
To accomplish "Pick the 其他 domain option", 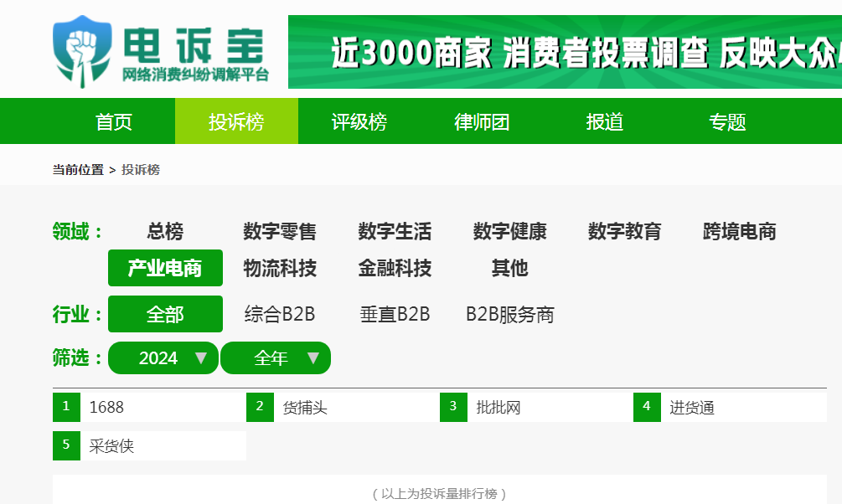I will pyautogui.click(x=509, y=268).
